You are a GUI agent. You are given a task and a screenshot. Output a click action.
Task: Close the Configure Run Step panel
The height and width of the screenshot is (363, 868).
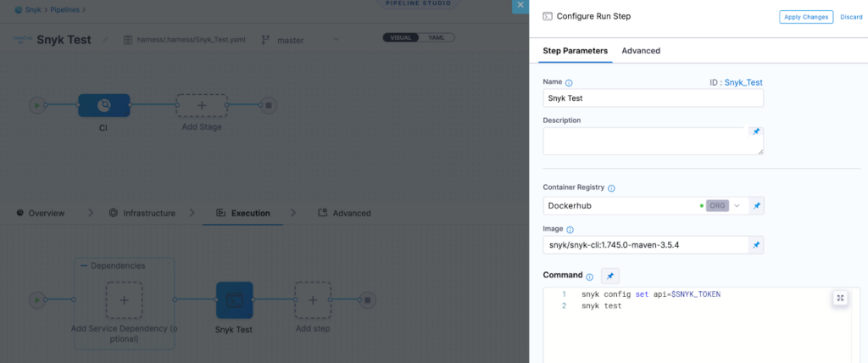520,6
